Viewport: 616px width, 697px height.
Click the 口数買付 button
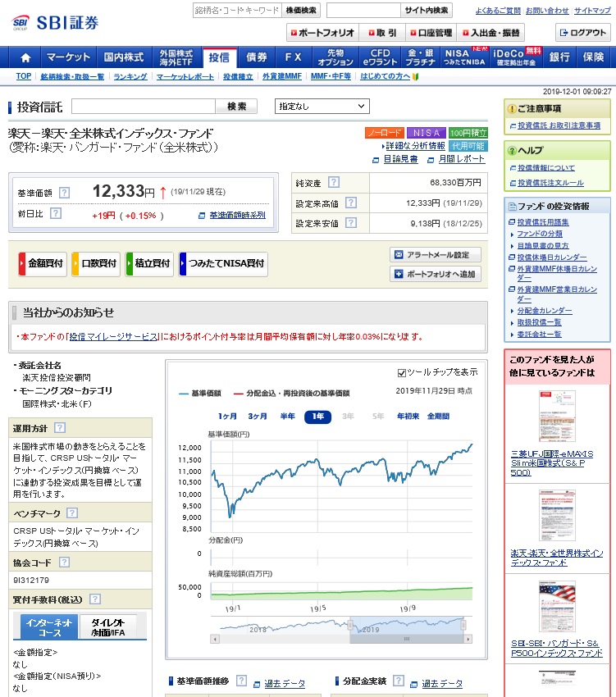pos(96,263)
